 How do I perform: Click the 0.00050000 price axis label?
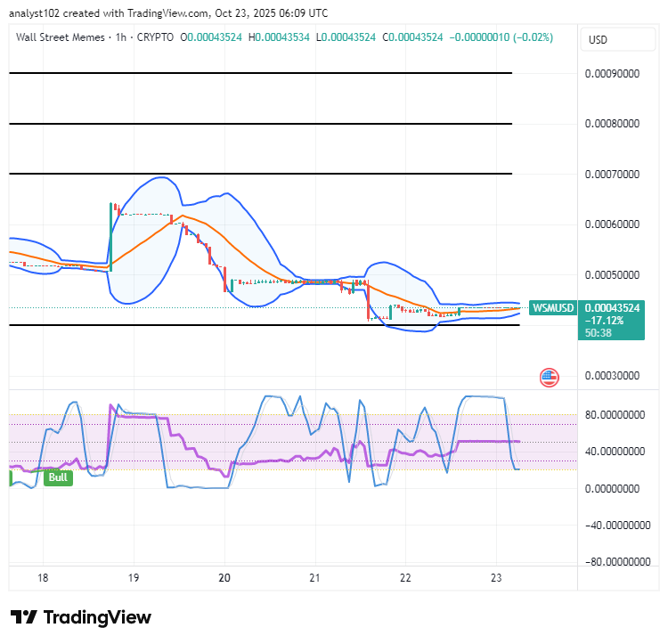coord(612,274)
